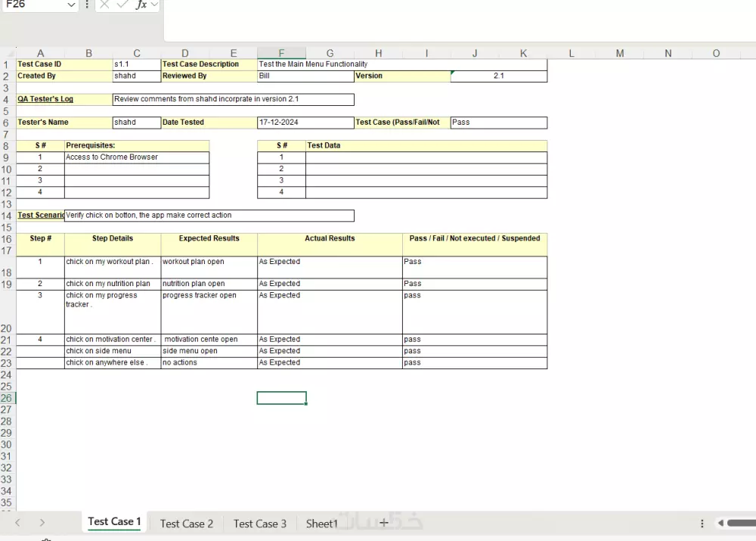Select 'Verify chick on botton' scenario cell

click(209, 215)
